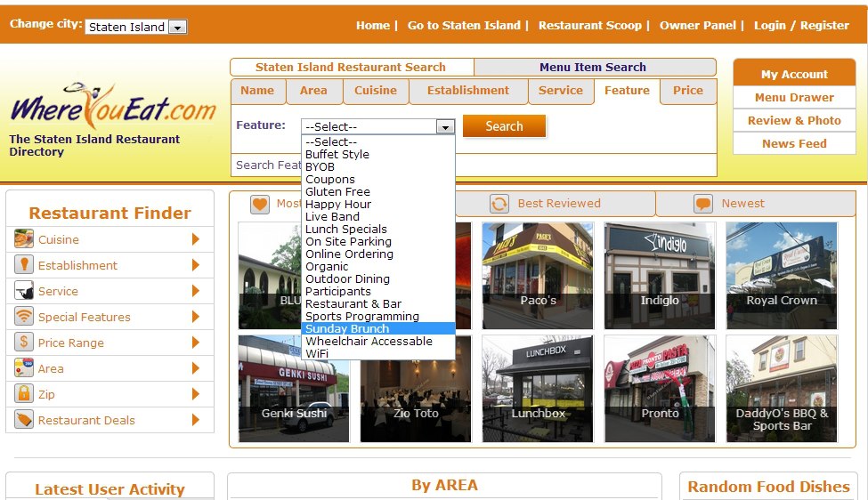Click the Cuisine food icon in Restaurant Finder
The width and height of the screenshot is (868, 500).
24,239
